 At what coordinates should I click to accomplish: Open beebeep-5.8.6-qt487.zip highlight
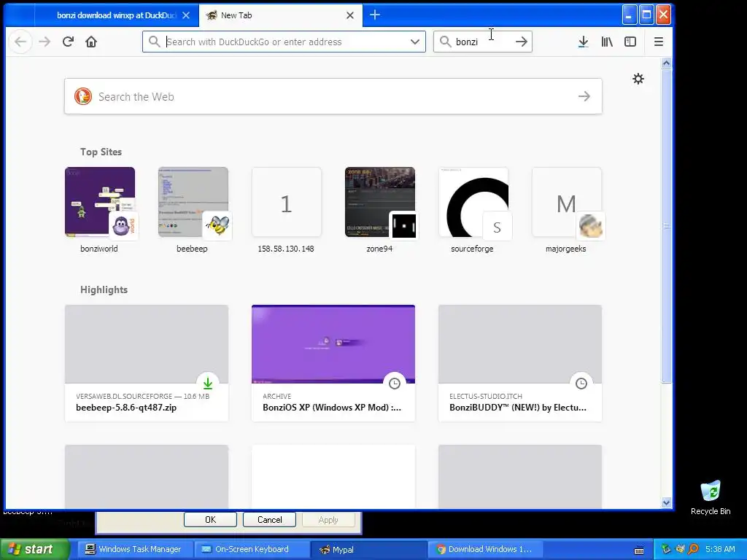pos(147,363)
